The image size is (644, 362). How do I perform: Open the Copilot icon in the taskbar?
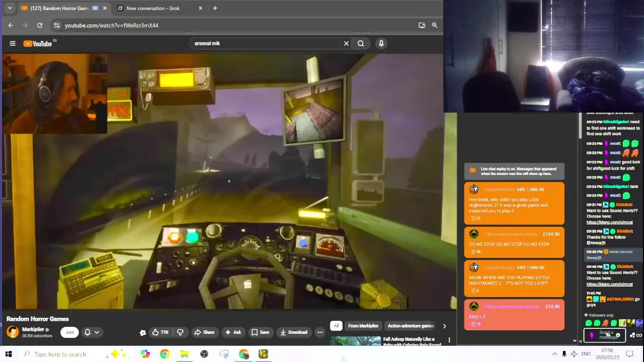(145, 354)
